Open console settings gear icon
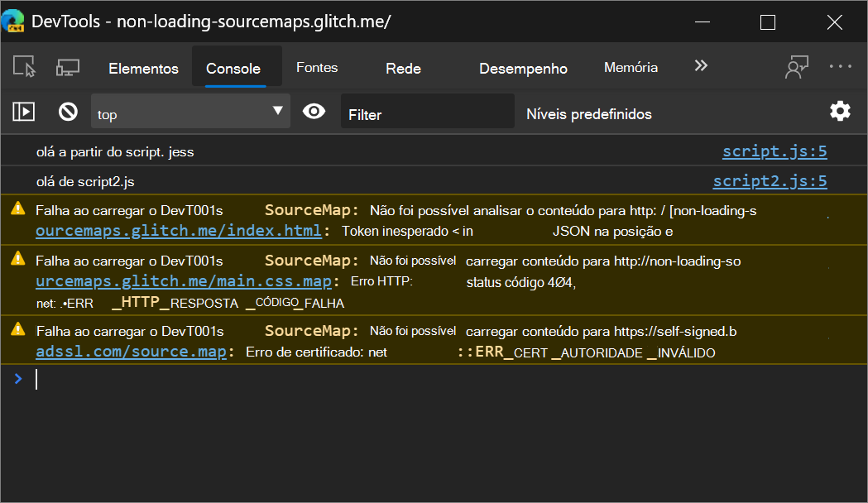 click(x=840, y=112)
